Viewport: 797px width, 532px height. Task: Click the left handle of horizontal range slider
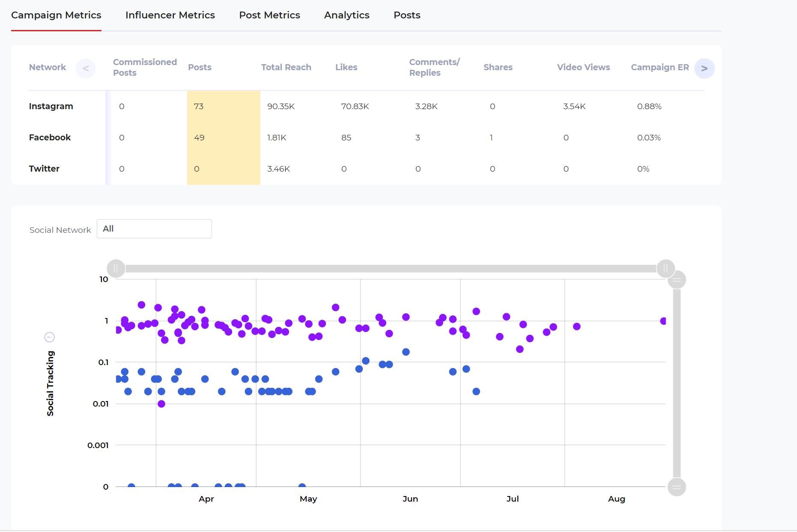[x=116, y=269]
